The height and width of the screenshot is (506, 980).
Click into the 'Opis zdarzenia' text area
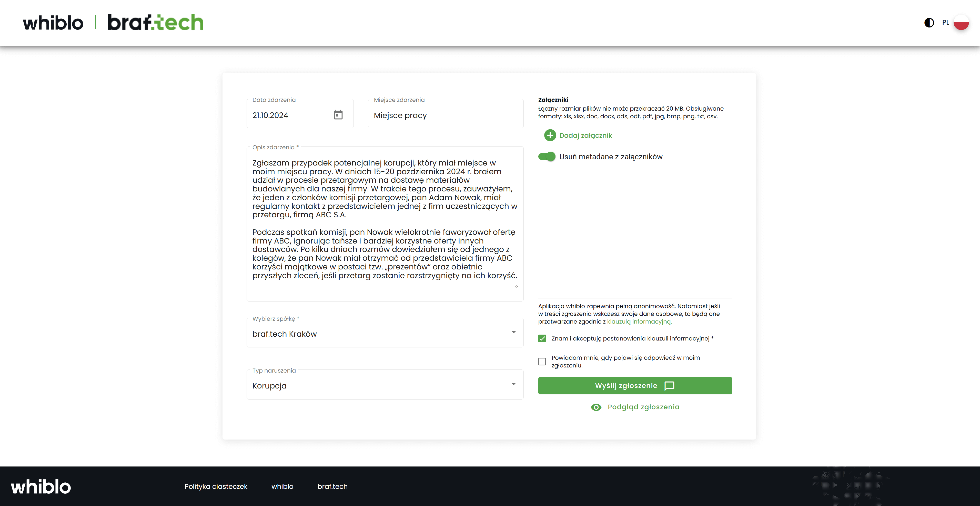385,224
